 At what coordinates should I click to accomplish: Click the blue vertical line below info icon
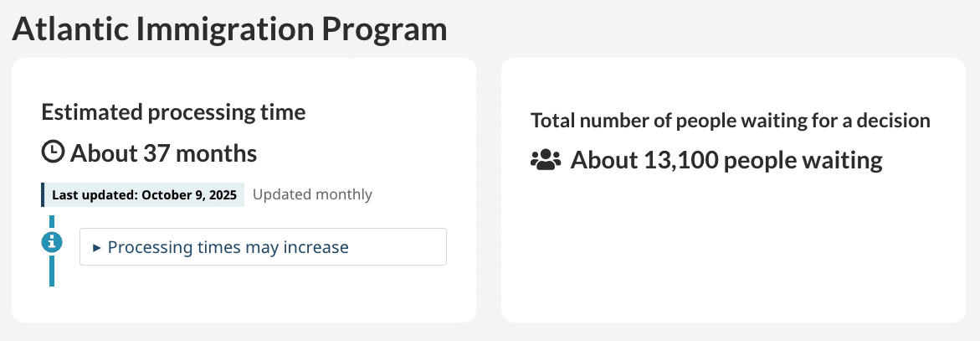point(52,271)
